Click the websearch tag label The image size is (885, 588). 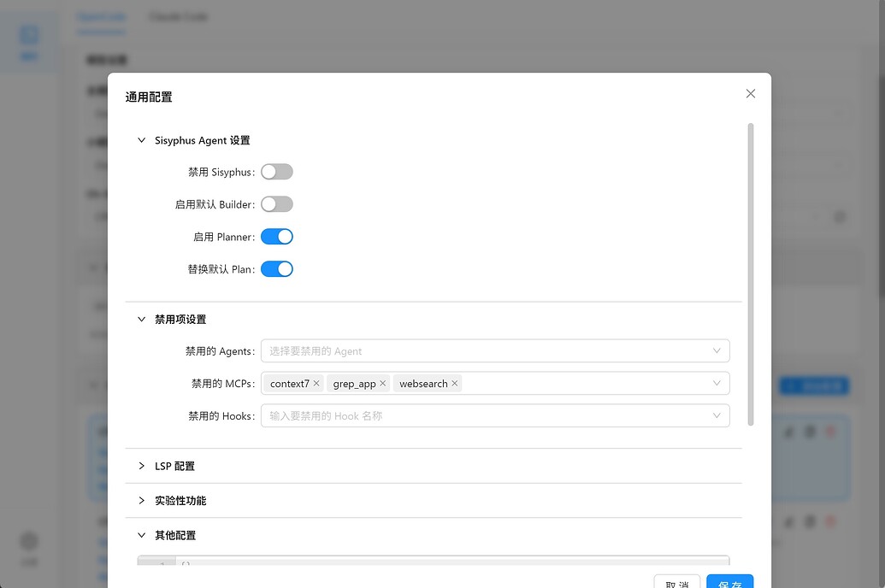pos(423,384)
